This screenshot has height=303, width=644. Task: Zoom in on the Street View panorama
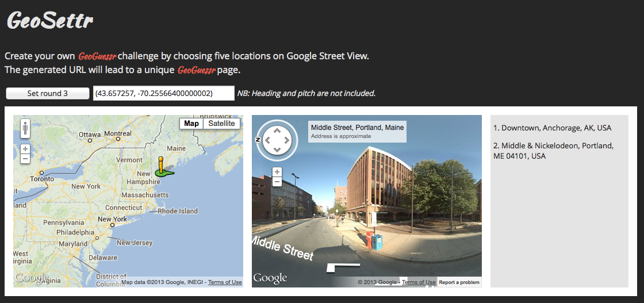[277, 172]
